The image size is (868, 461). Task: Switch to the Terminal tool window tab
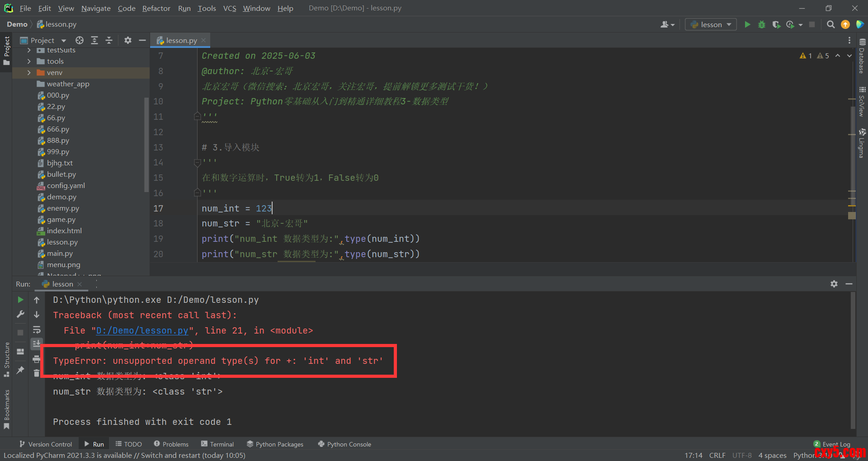click(217, 444)
